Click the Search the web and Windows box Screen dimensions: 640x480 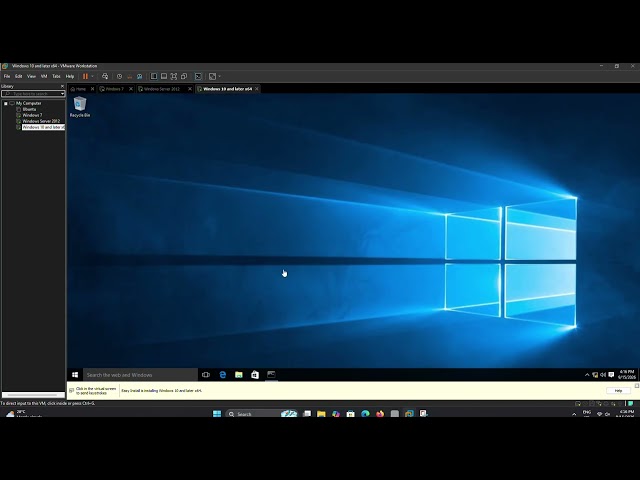coord(140,375)
